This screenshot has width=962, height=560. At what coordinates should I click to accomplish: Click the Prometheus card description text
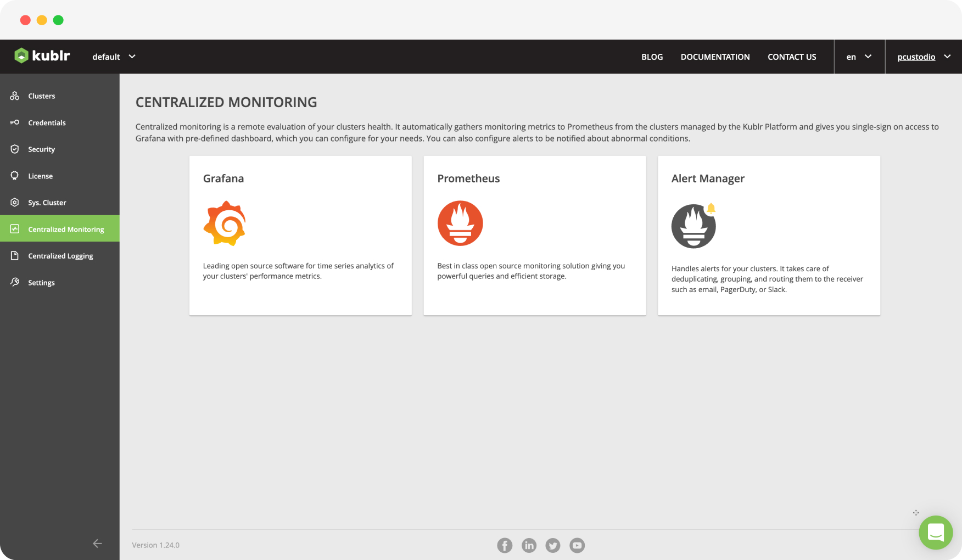[x=531, y=271]
